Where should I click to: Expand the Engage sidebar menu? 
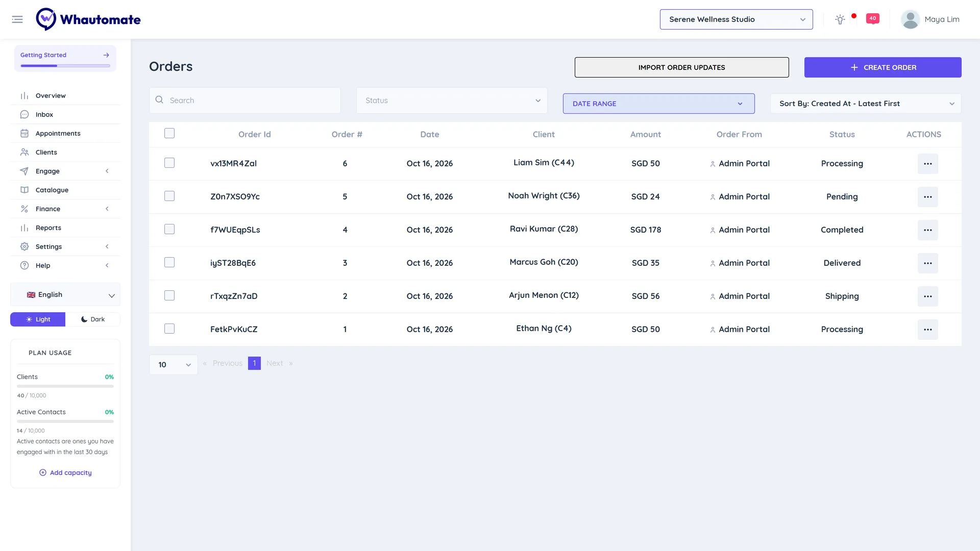[x=65, y=171]
